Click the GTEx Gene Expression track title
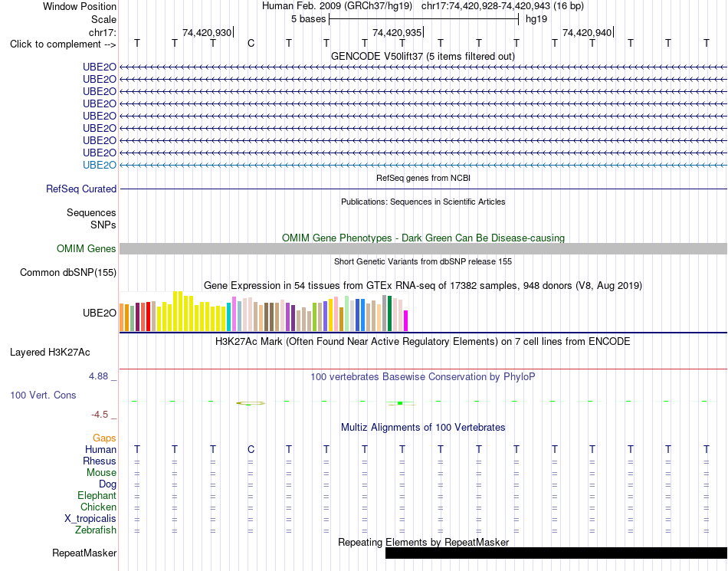 423,285
